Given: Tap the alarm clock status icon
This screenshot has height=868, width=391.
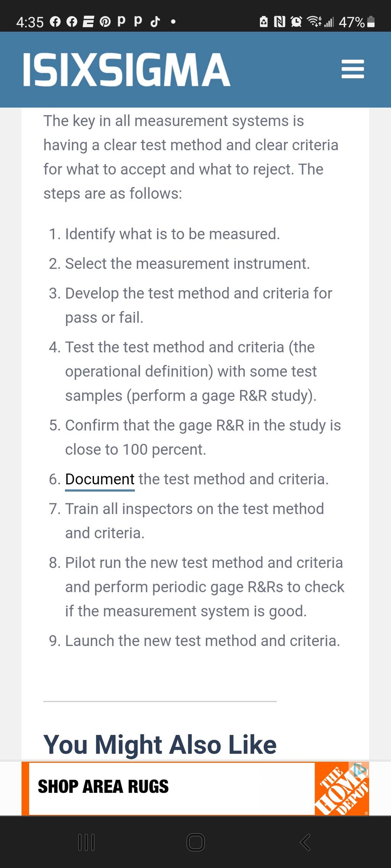Looking at the screenshot, I should click(x=296, y=22).
